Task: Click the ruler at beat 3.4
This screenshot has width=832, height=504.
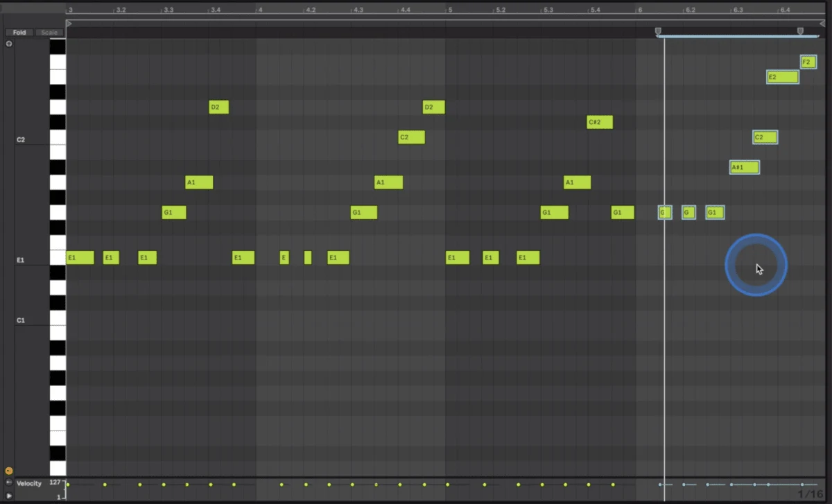Action: coord(215,10)
